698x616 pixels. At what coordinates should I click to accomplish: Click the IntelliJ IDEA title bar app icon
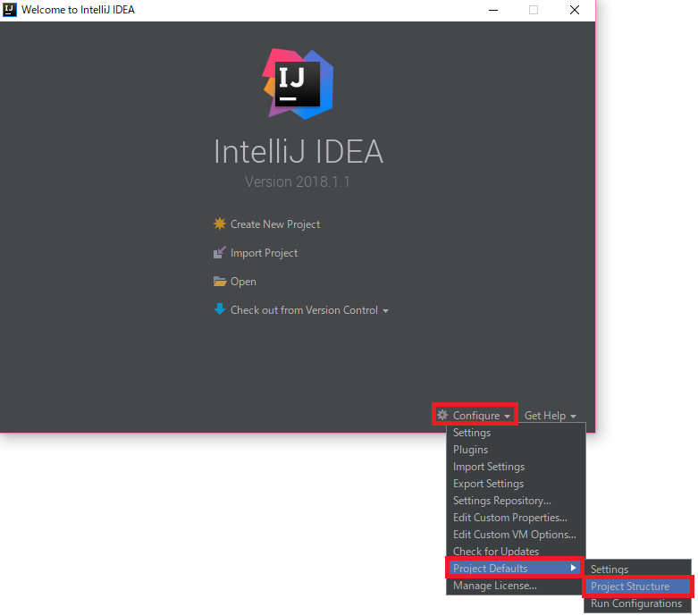9,9
